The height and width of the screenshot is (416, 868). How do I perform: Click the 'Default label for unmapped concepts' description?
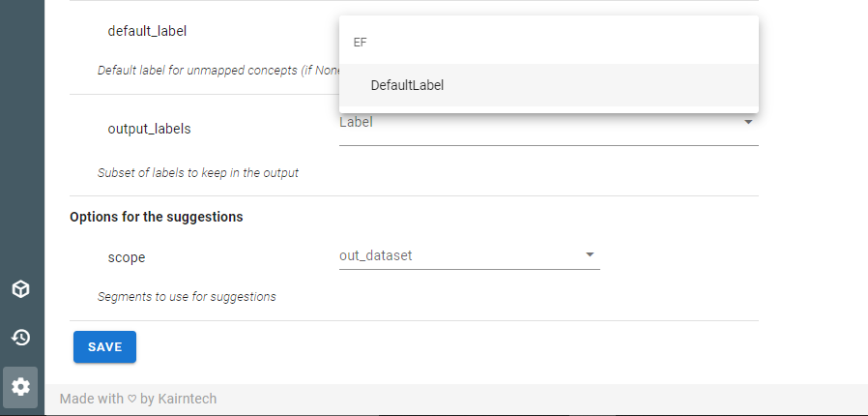[218, 71]
